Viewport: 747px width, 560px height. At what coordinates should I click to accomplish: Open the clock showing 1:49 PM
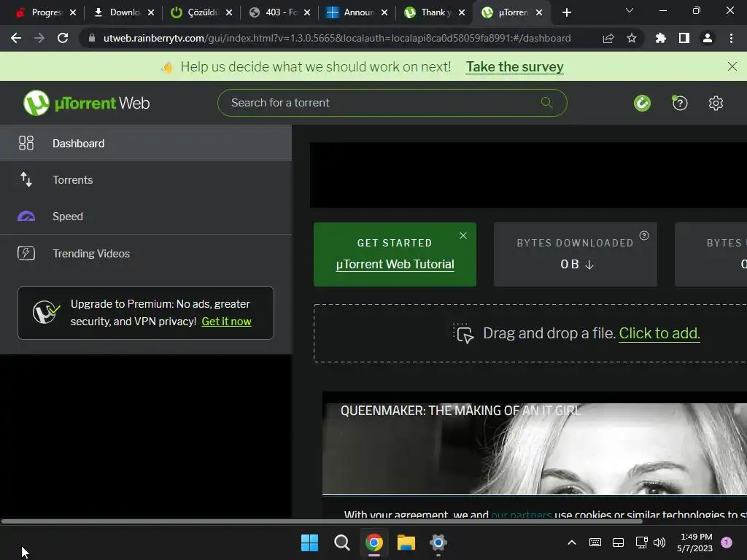(695, 542)
